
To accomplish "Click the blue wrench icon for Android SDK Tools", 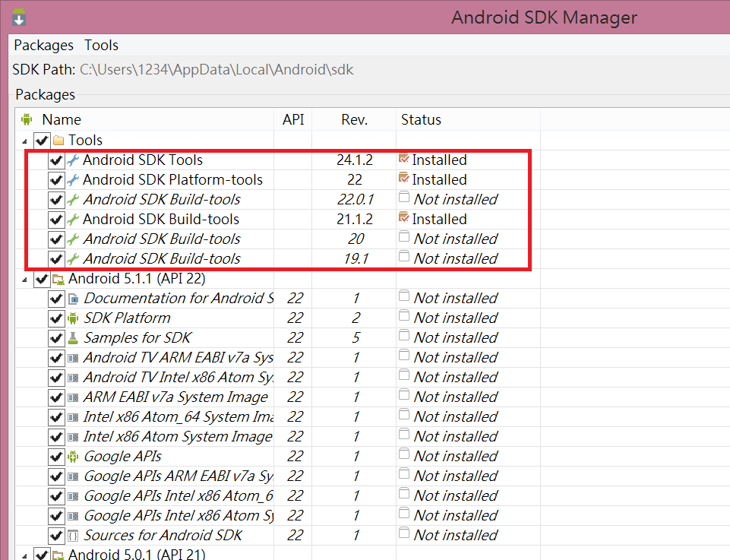I will (73, 160).
